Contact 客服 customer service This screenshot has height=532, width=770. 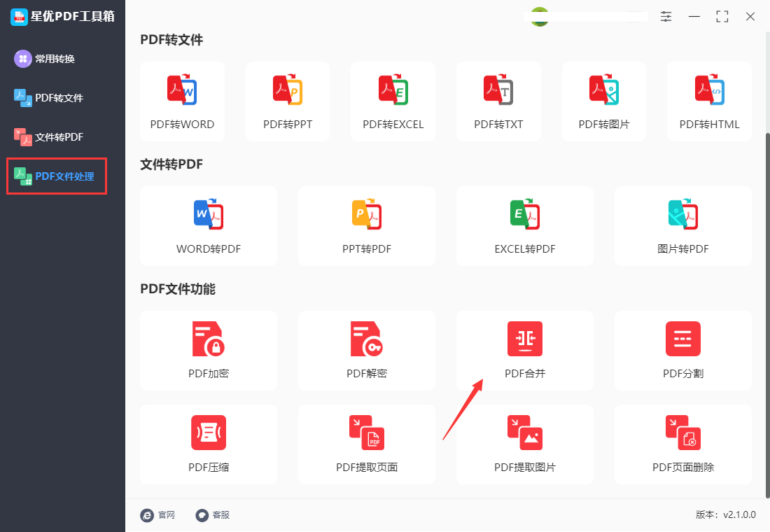213,514
